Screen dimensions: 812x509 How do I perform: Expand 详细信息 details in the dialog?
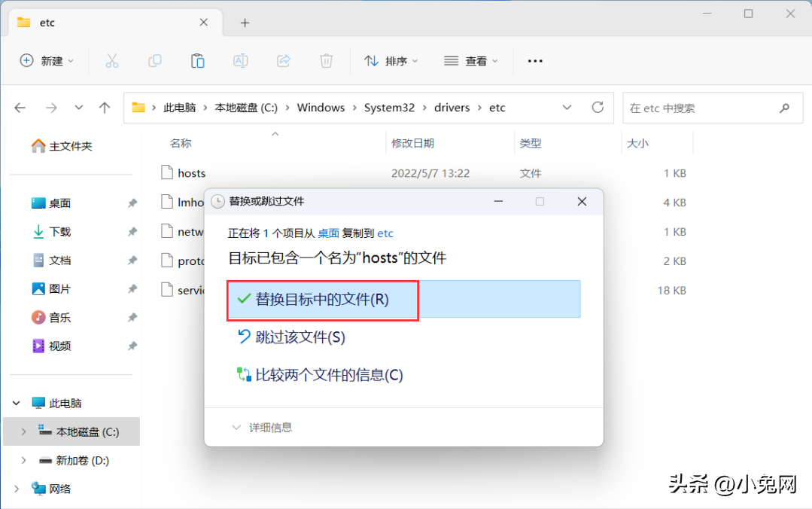click(x=262, y=428)
